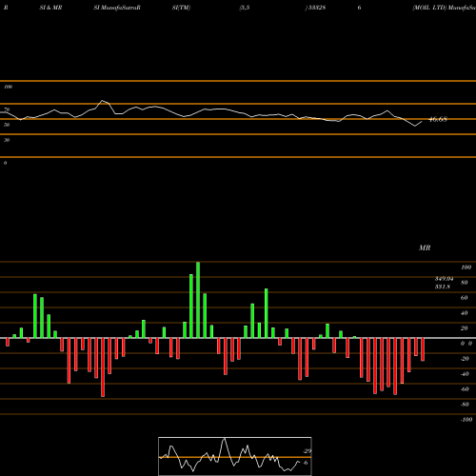Image resolution: width=476 pixels, height=476 pixels.
Task: Click the value 331.8 in MR panel
Action: (443, 287)
